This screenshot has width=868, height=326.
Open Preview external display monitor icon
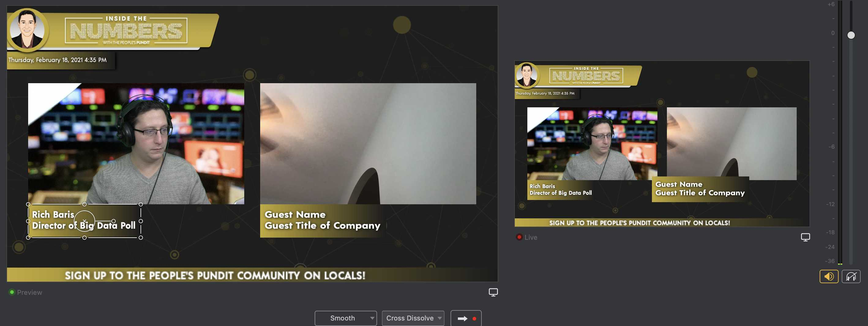(493, 292)
